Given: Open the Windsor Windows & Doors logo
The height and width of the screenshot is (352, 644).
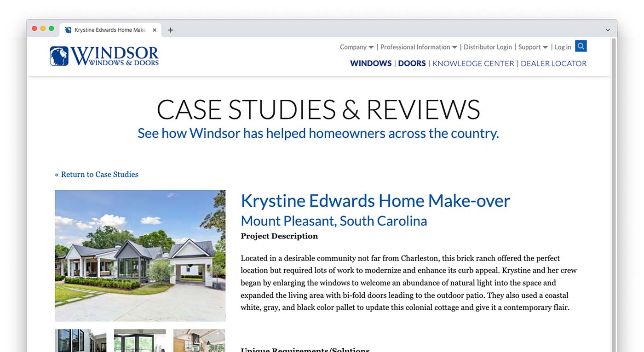Looking at the screenshot, I should (104, 56).
